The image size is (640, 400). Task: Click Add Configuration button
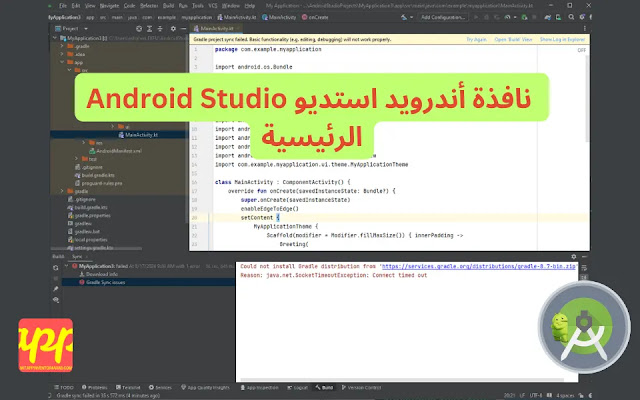coord(443,17)
